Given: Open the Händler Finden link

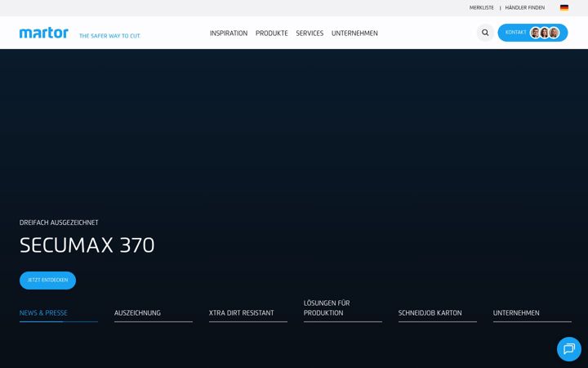Looking at the screenshot, I should pyautogui.click(x=524, y=7).
